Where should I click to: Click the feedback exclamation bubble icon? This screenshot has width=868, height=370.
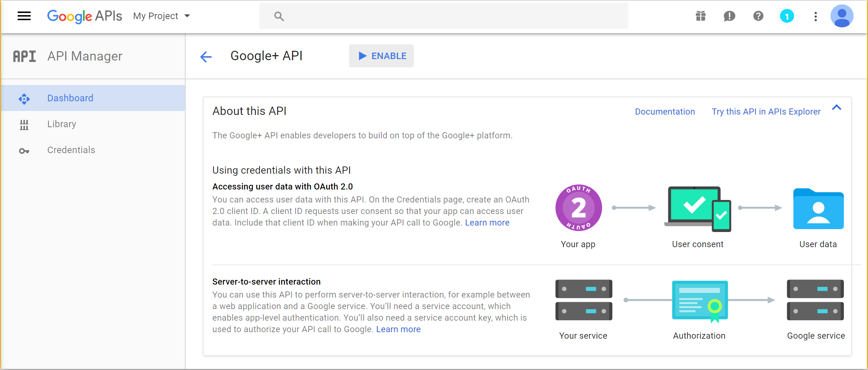(x=729, y=16)
